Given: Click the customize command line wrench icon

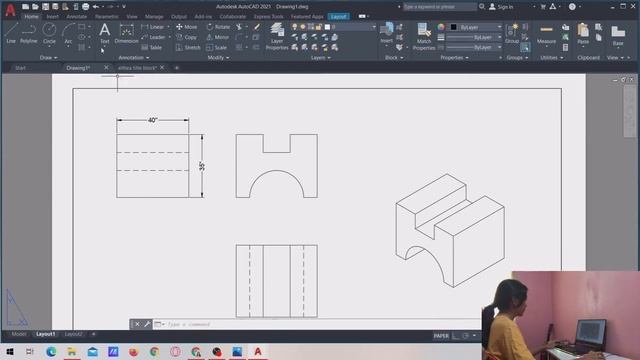Looking at the screenshot, I should (147, 324).
